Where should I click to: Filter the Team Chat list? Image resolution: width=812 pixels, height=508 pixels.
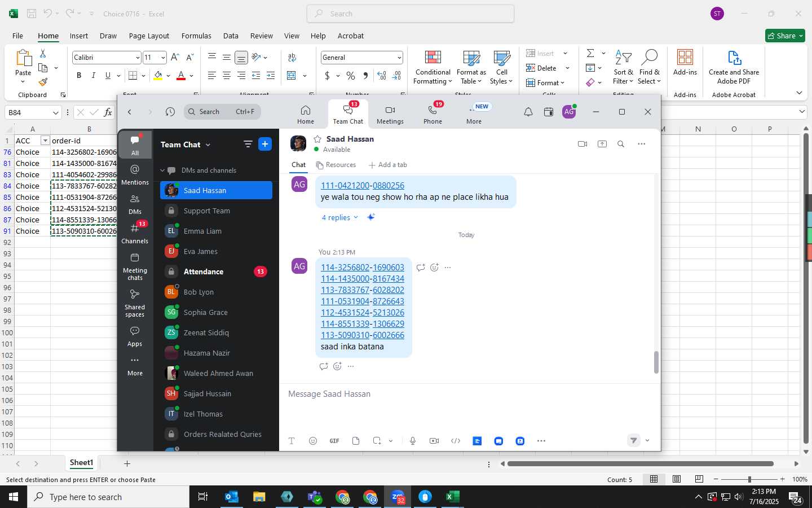click(248, 144)
